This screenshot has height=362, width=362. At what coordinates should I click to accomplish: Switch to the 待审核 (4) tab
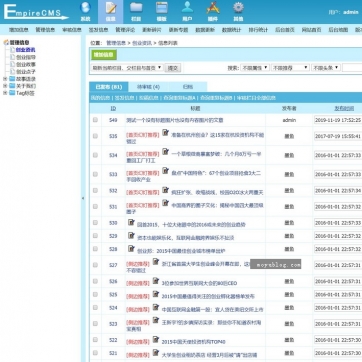(x=148, y=87)
